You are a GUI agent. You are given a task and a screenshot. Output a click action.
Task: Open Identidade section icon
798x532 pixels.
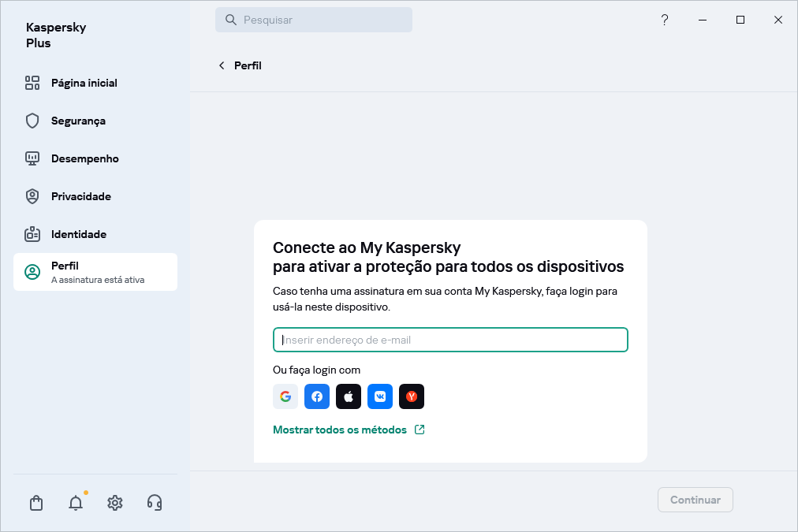pyautogui.click(x=32, y=234)
